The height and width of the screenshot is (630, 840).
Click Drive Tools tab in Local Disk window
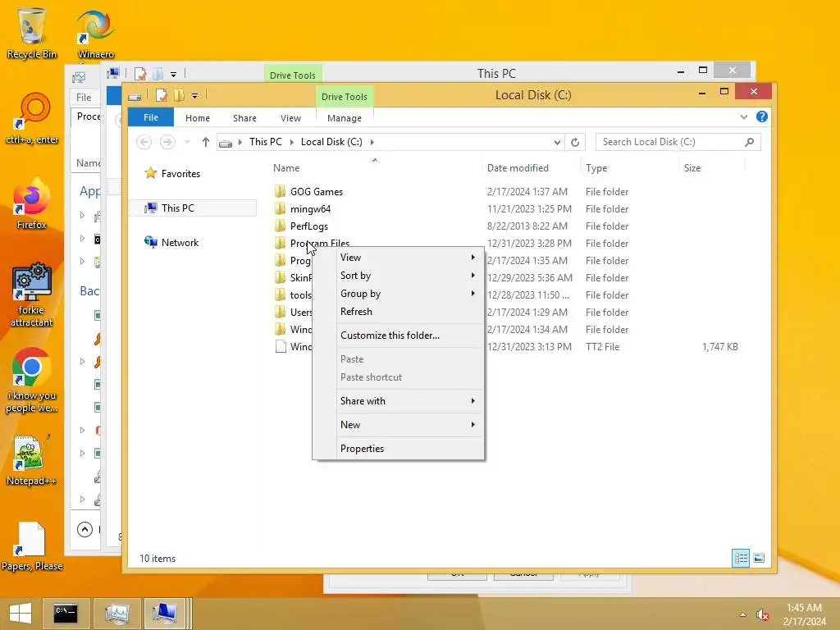[x=345, y=97]
